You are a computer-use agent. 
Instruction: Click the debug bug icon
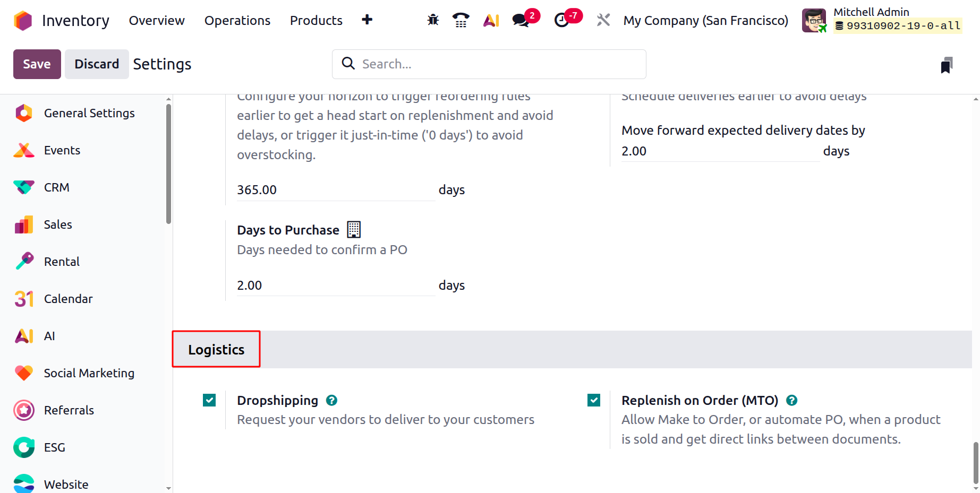click(x=433, y=20)
